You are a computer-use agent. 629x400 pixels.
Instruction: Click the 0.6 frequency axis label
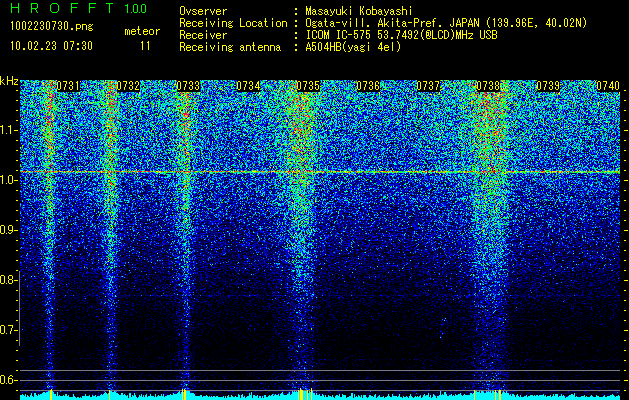(x=8, y=380)
